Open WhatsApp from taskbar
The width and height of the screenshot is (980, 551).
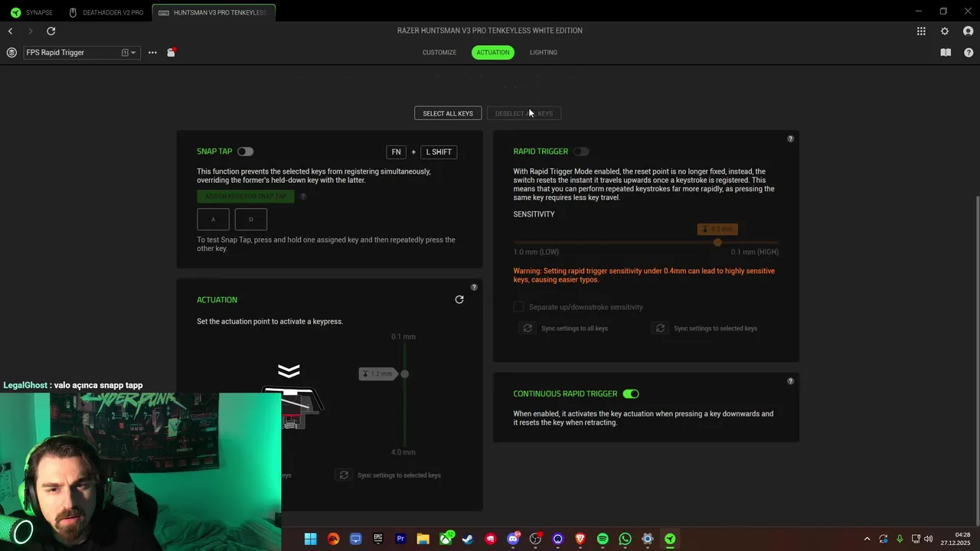tap(625, 539)
